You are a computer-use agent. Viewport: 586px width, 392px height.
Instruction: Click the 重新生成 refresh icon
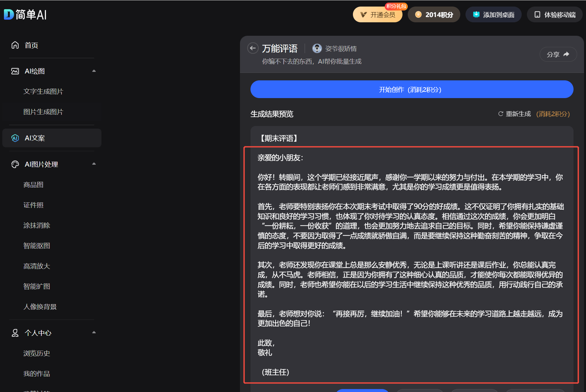point(500,114)
